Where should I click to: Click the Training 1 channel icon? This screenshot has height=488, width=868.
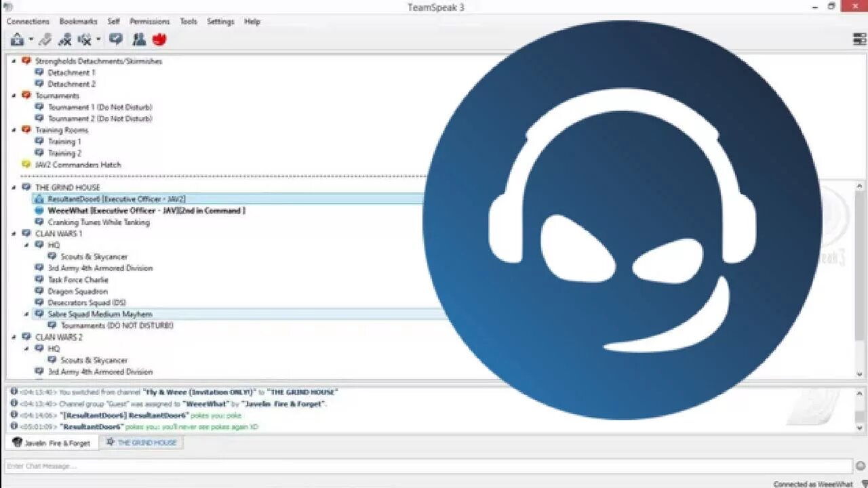(x=39, y=142)
